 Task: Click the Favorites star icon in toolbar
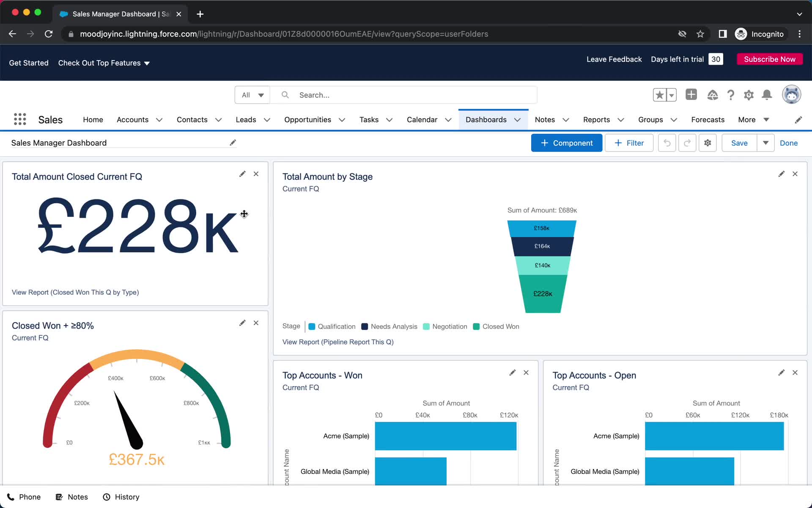tap(659, 94)
